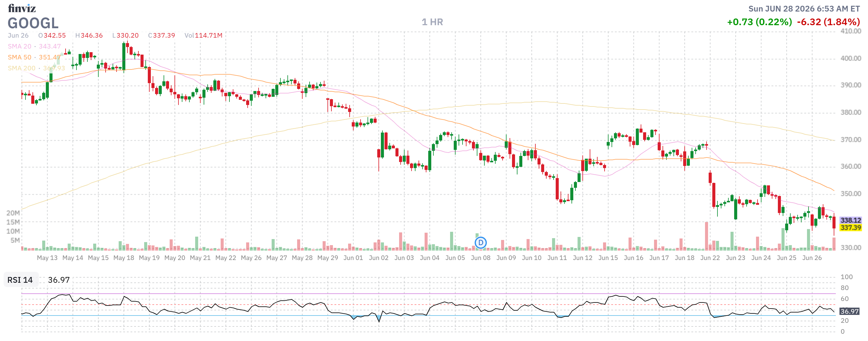Click the May 13 date axis label

pyautogui.click(x=47, y=258)
